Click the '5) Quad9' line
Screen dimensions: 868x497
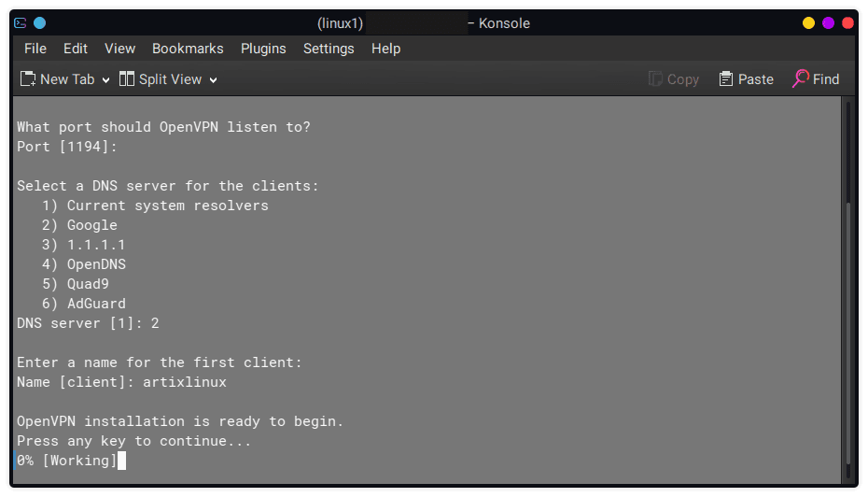click(x=76, y=284)
